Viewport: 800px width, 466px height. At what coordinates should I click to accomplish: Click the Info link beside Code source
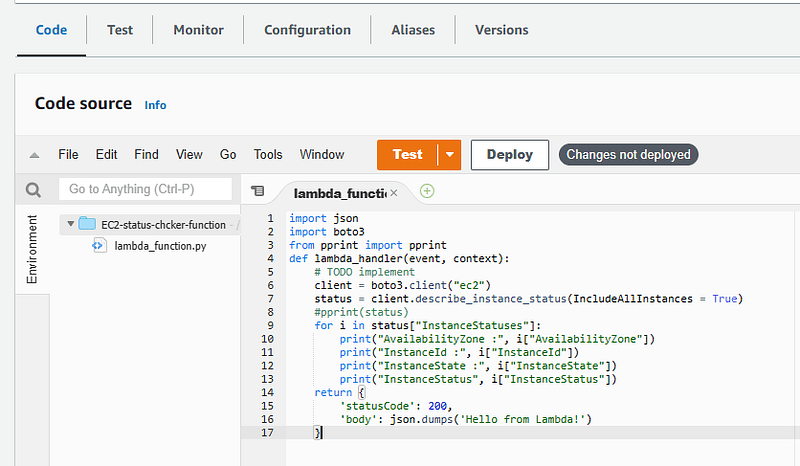155,105
